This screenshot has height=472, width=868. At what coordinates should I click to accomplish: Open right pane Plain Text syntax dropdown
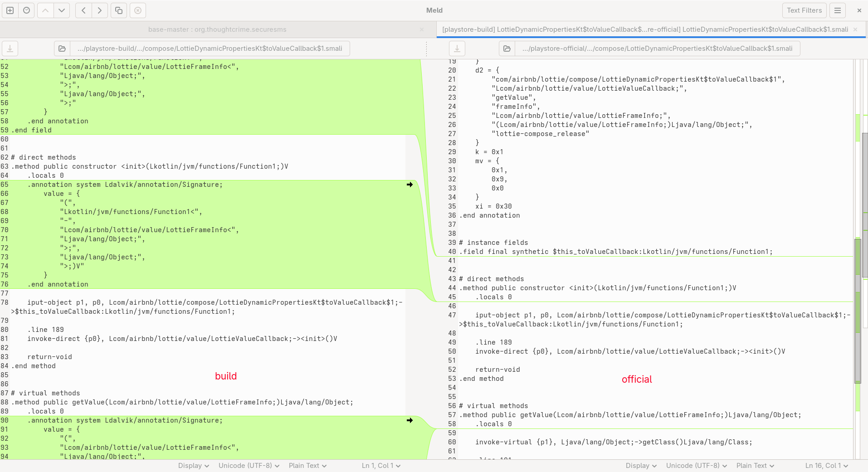tap(756, 466)
